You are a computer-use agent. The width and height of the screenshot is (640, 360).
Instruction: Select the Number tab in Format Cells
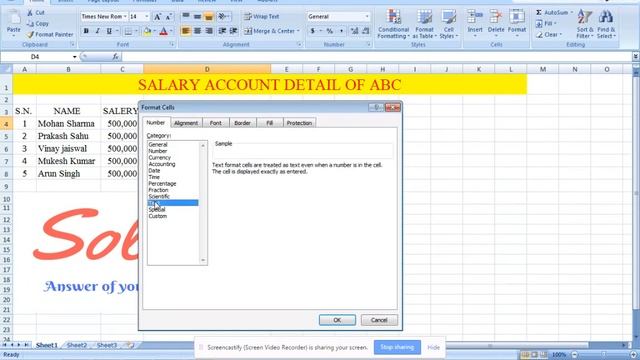[x=156, y=122]
